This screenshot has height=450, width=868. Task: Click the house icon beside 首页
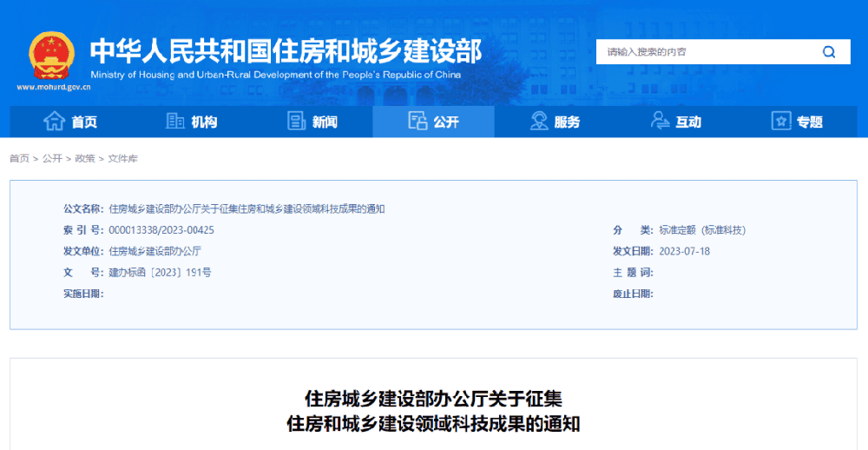coord(54,122)
